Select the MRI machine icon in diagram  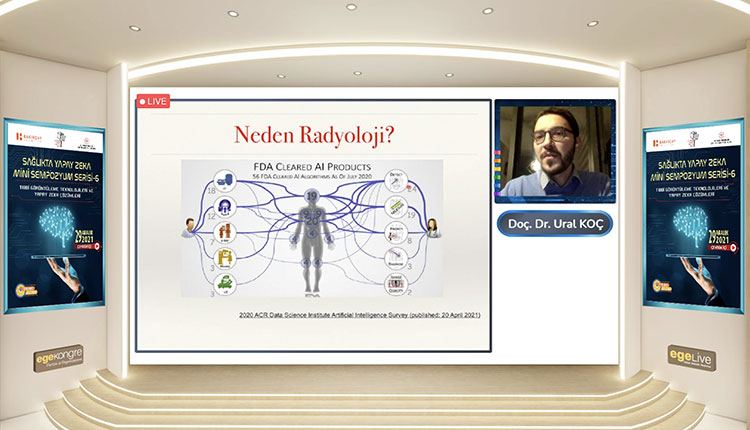point(227,205)
